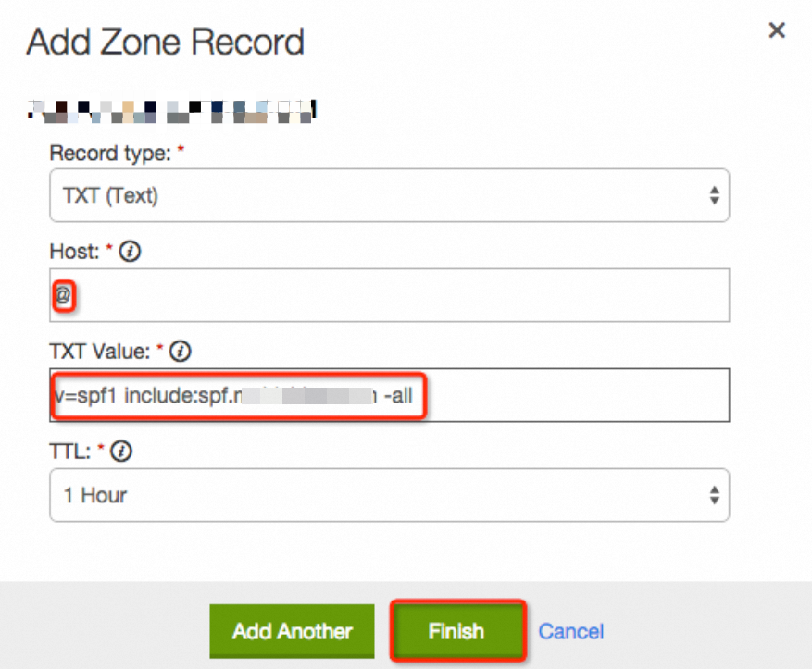
Task: Click the Finish button
Action: pos(456,631)
